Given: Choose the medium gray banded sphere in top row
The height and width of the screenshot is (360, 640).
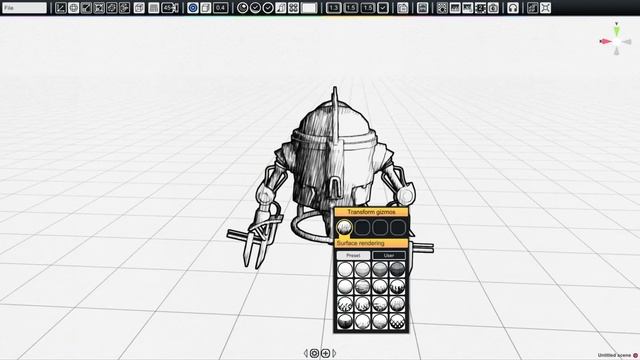Looking at the screenshot, I should coord(380,269).
